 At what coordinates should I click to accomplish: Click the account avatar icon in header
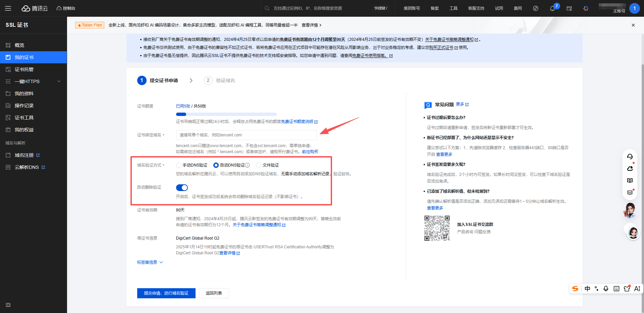click(634, 8)
